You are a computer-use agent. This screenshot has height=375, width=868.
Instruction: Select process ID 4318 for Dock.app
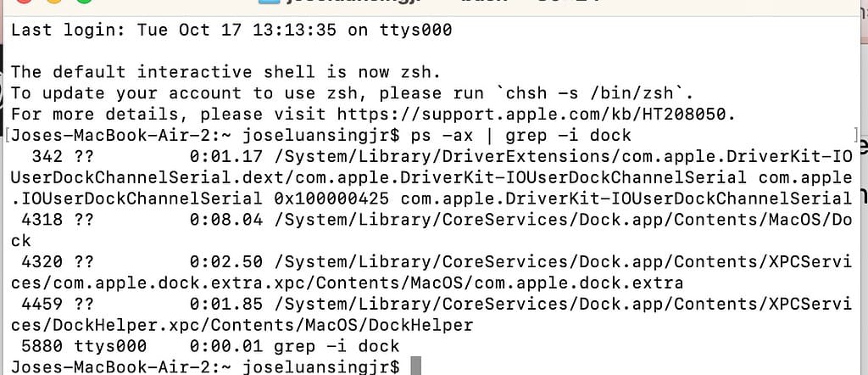[40, 220]
